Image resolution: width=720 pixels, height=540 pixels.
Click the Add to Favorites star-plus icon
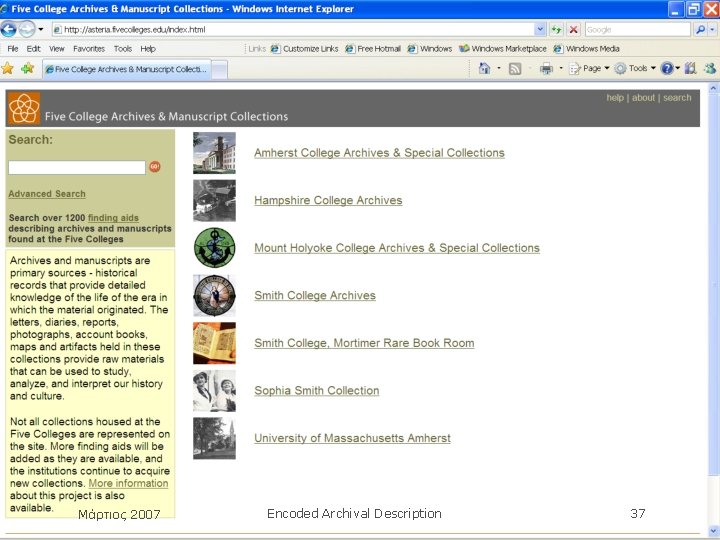pos(28,69)
